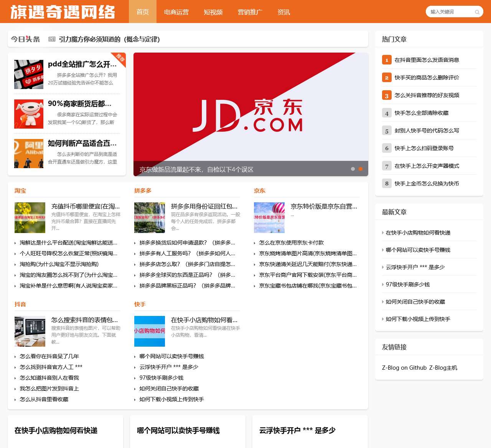
Task: Open 怎么在京东使用京东卡付款 link
Action: point(292,243)
